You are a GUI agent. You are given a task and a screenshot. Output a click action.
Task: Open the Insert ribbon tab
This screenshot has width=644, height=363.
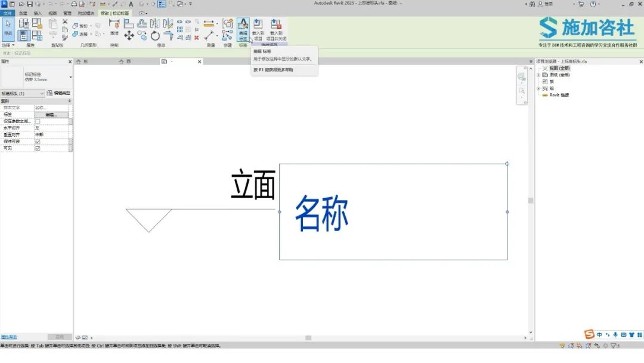tap(38, 13)
